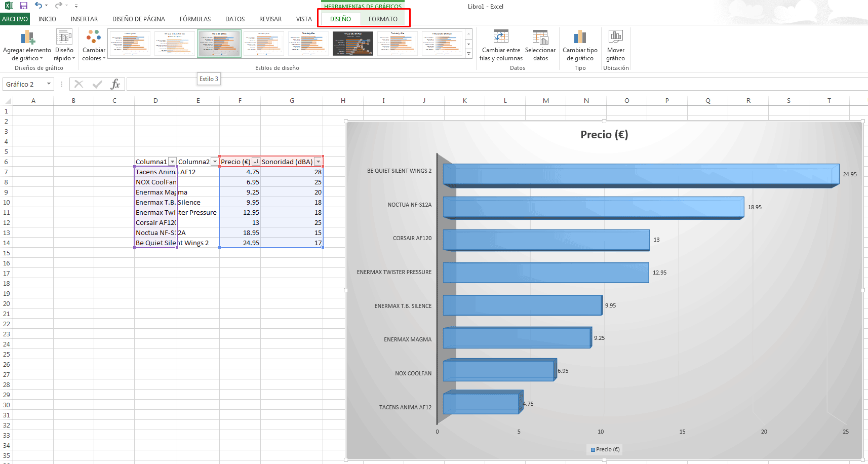
Task: Click the Undo arrow icon
Action: (x=38, y=6)
